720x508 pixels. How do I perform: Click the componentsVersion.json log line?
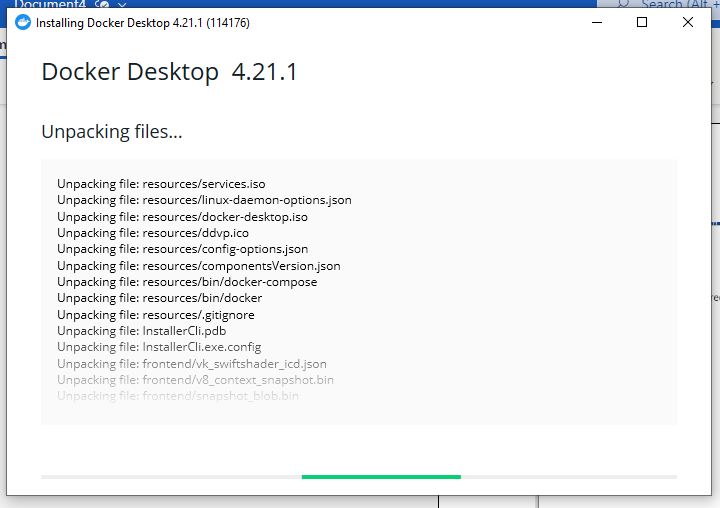198,266
